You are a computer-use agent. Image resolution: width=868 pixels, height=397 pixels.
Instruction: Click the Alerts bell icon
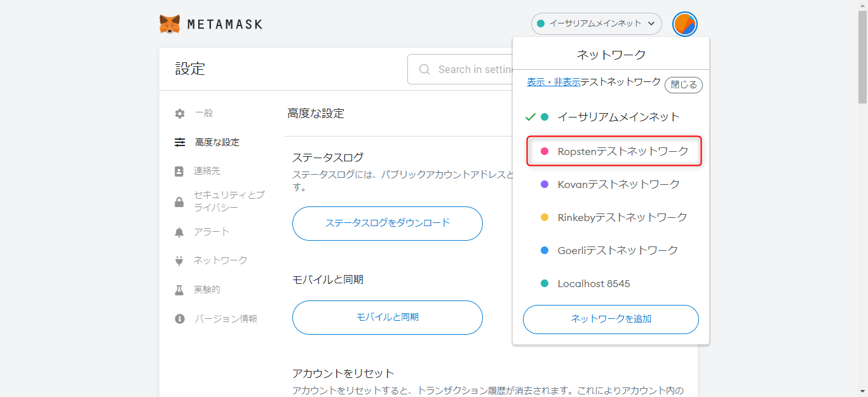tap(180, 232)
